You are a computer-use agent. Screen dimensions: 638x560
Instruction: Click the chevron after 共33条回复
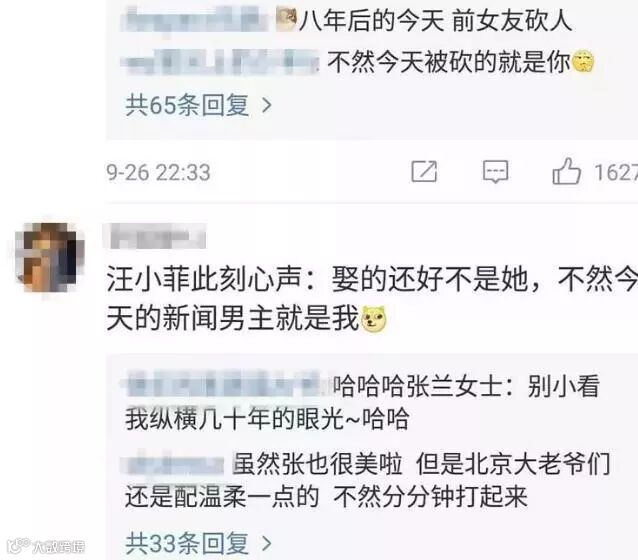(x=267, y=543)
